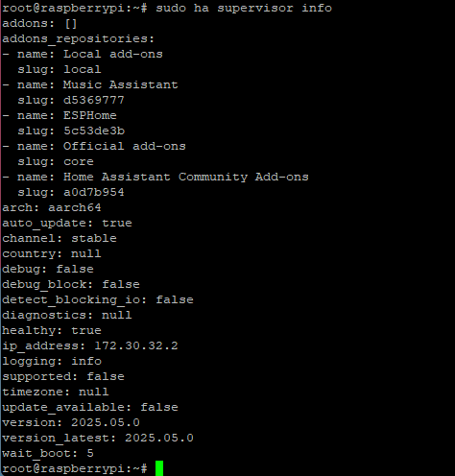Screen dimensions: 455x476
Task: Click the 'supported: false' line
Action: point(63,376)
